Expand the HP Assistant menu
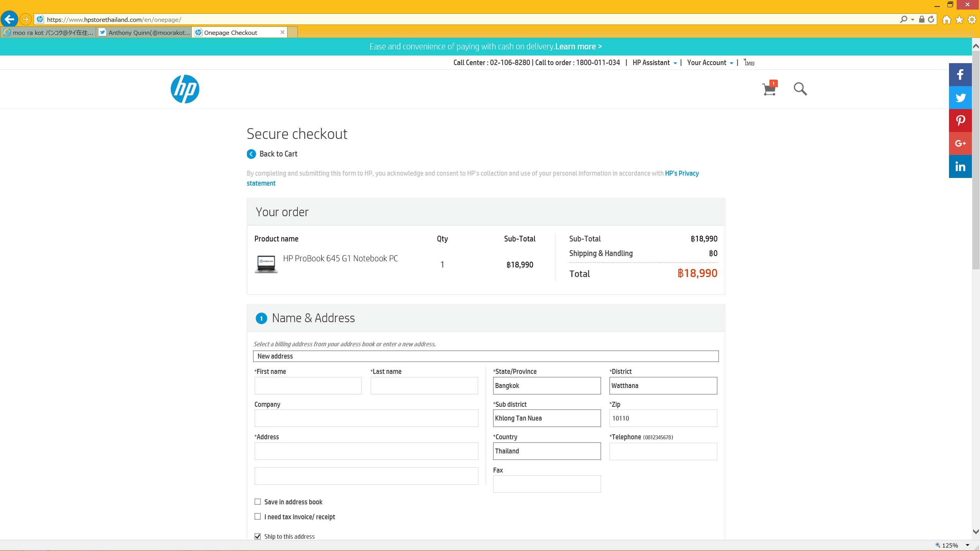 [655, 63]
